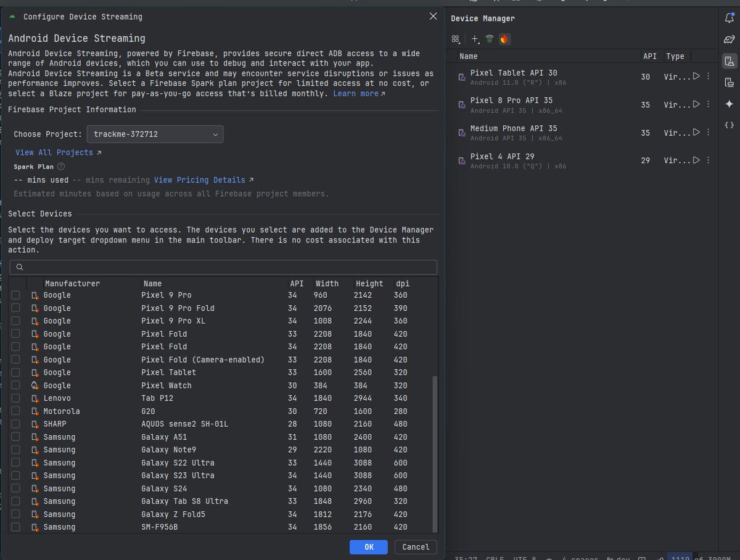This screenshot has height=560, width=740.
Task: Sort by the Height column header
Action: [369, 284]
